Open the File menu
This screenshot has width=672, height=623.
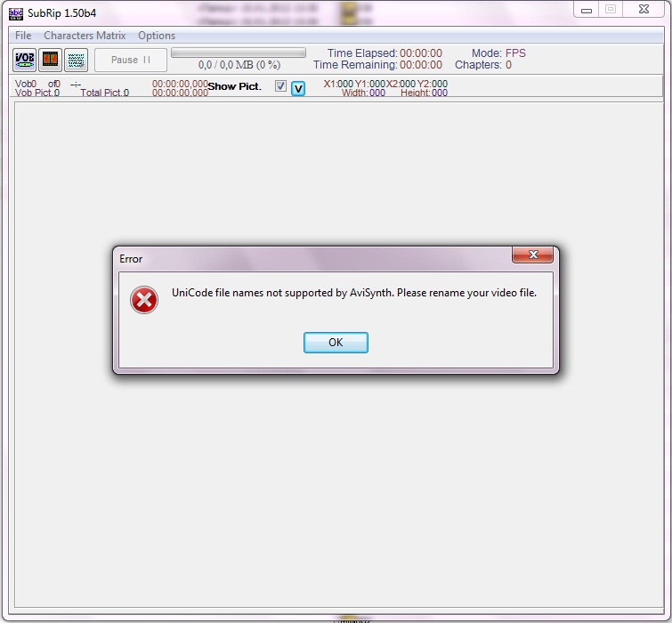click(x=23, y=36)
